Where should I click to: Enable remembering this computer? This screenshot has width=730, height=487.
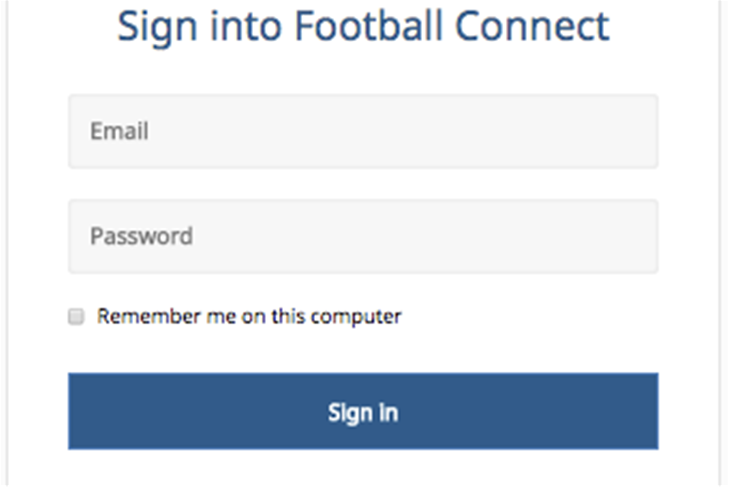[75, 317]
